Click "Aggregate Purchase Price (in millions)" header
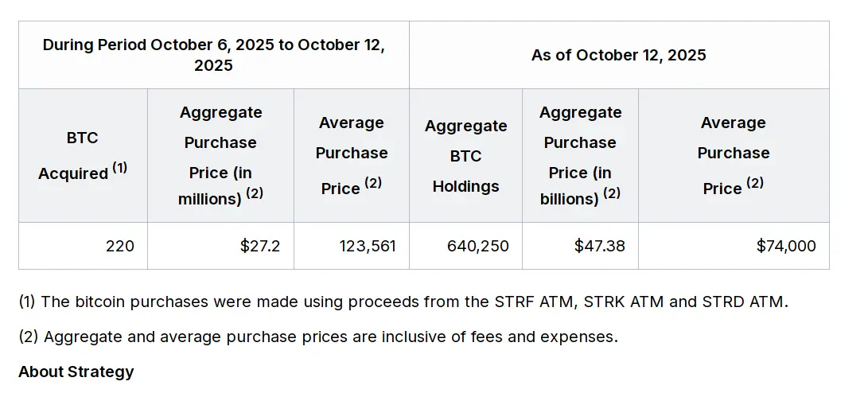Image resolution: width=868 pixels, height=397 pixels. [x=220, y=155]
